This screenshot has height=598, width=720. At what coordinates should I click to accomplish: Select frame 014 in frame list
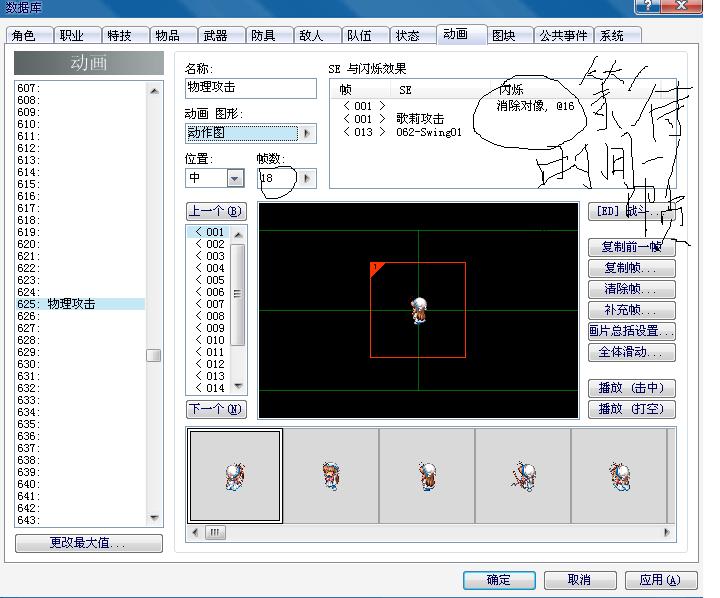(x=210, y=388)
